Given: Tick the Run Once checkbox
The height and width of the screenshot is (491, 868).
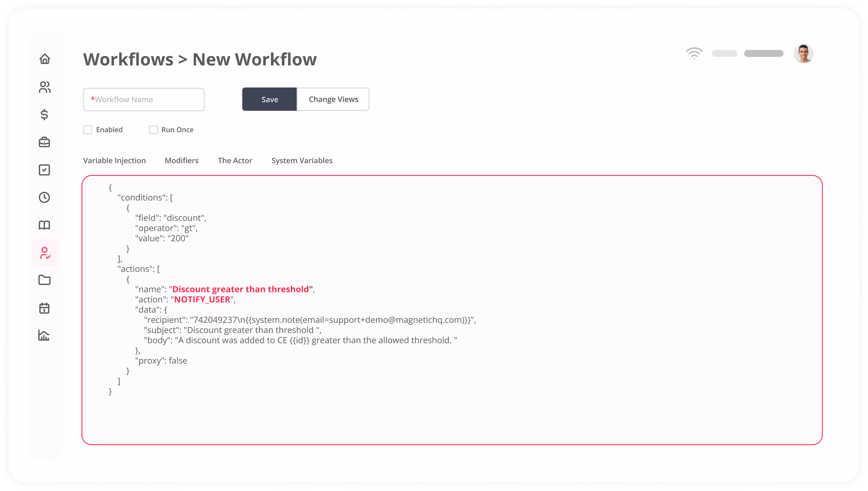Looking at the screenshot, I should (154, 130).
